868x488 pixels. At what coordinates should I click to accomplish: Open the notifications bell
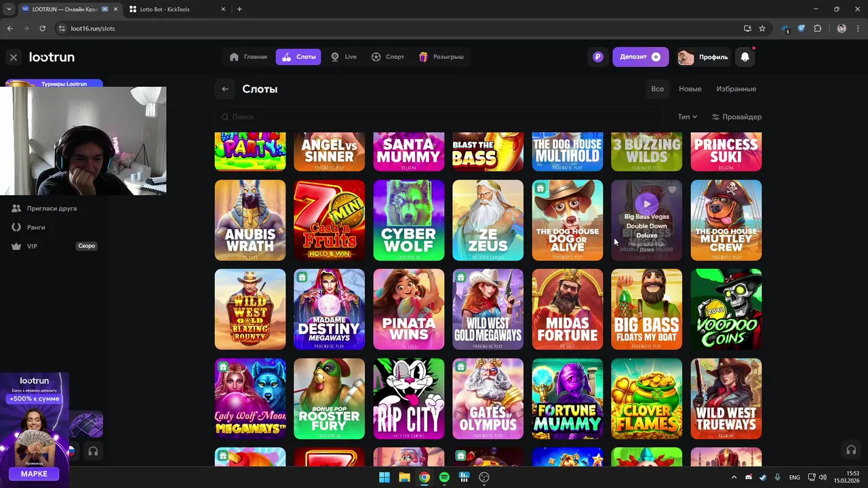pos(745,57)
